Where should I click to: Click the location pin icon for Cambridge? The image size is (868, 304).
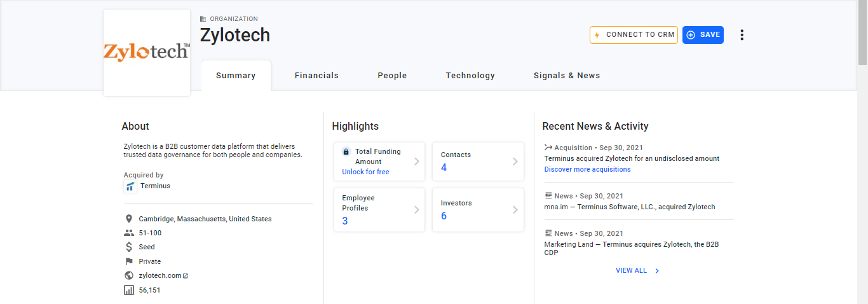click(x=129, y=219)
